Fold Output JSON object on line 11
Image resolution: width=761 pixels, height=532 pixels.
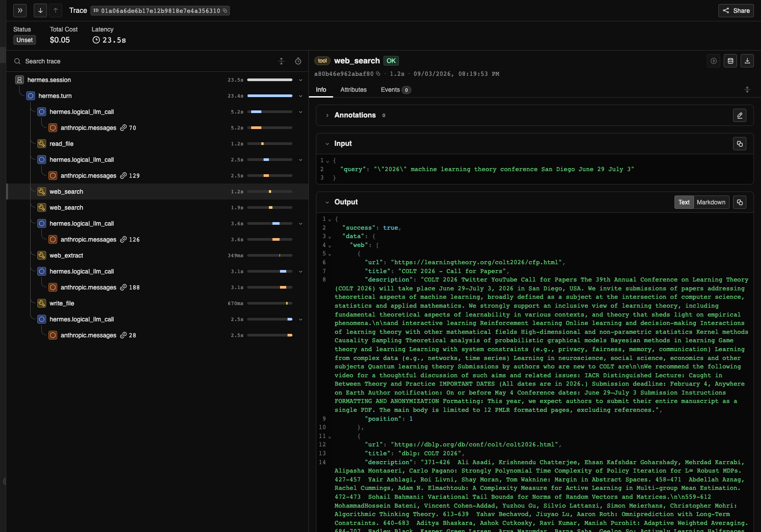[x=330, y=437]
